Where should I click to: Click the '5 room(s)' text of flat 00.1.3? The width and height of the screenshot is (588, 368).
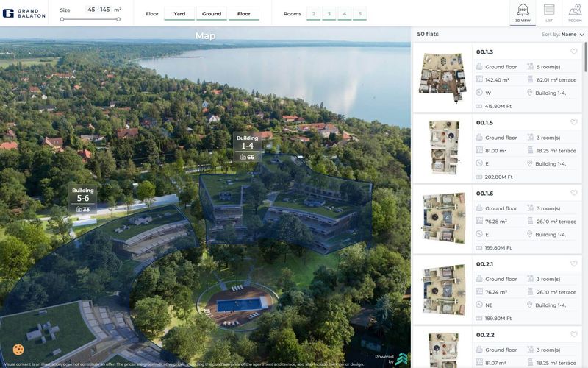point(548,67)
